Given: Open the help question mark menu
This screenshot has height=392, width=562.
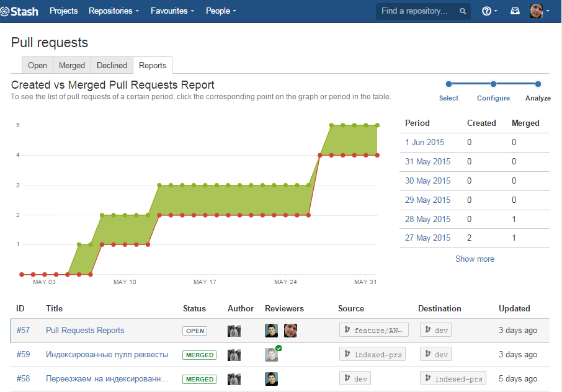Looking at the screenshot, I should click(489, 11).
